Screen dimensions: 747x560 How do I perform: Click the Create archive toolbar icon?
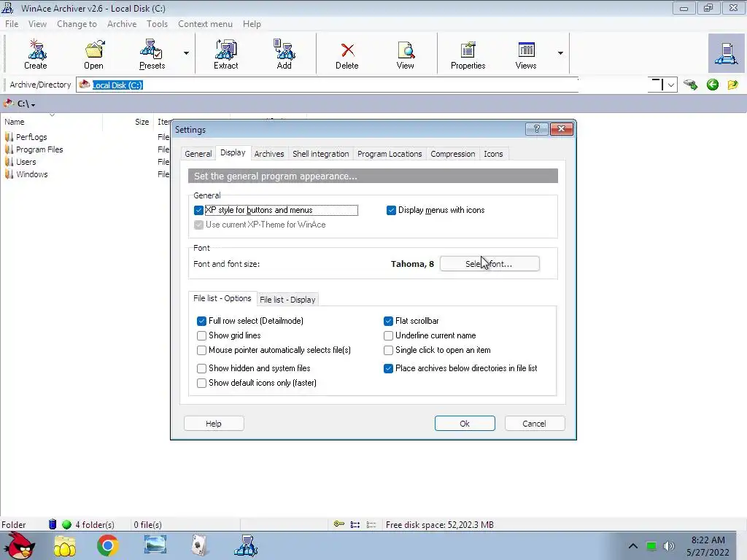[x=36, y=54]
